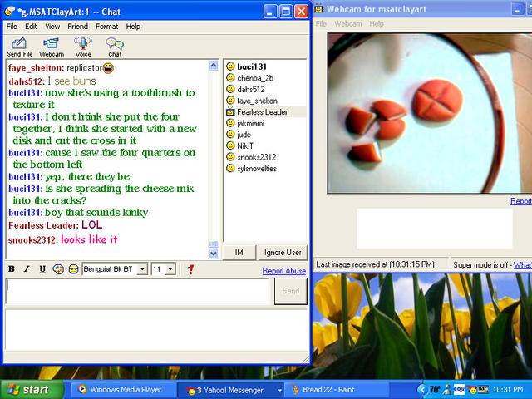Click chat scrollbar up arrow

(x=214, y=66)
